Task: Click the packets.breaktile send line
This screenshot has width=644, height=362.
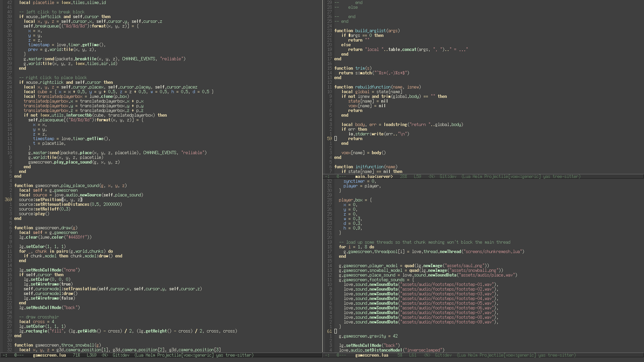Action: [104, 59]
